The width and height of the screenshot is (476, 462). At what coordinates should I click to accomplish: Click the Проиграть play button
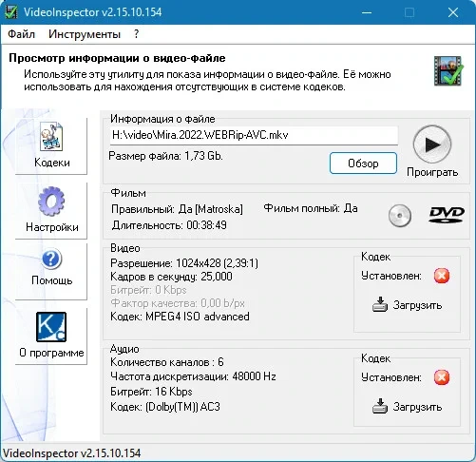(432, 144)
